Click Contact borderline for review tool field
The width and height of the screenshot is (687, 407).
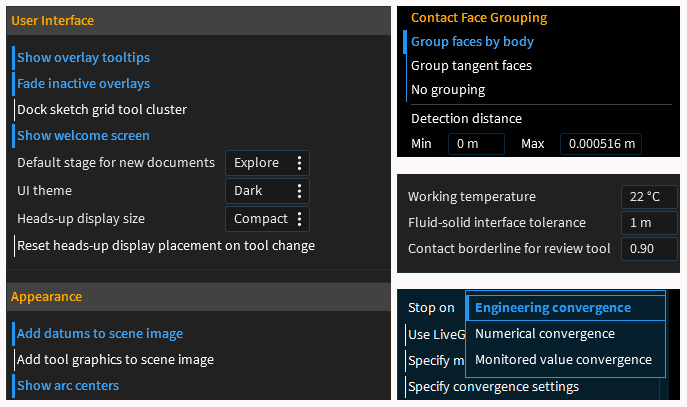[649, 249]
